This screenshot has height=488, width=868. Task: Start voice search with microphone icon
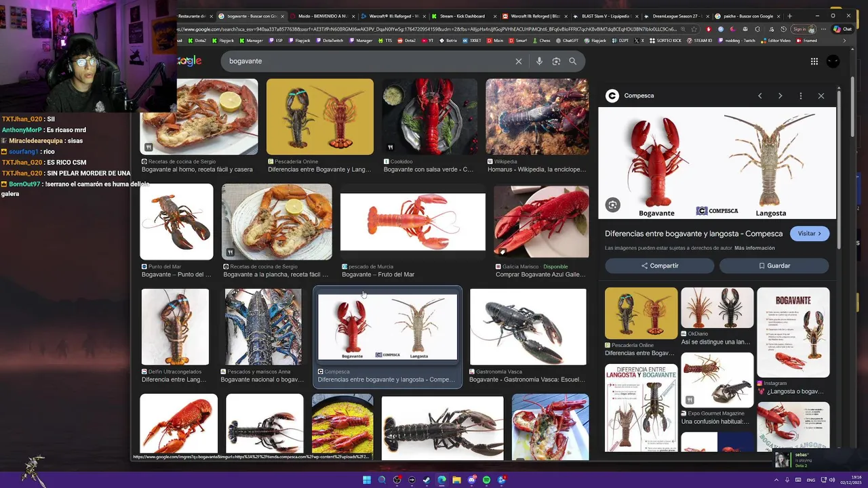click(x=539, y=61)
